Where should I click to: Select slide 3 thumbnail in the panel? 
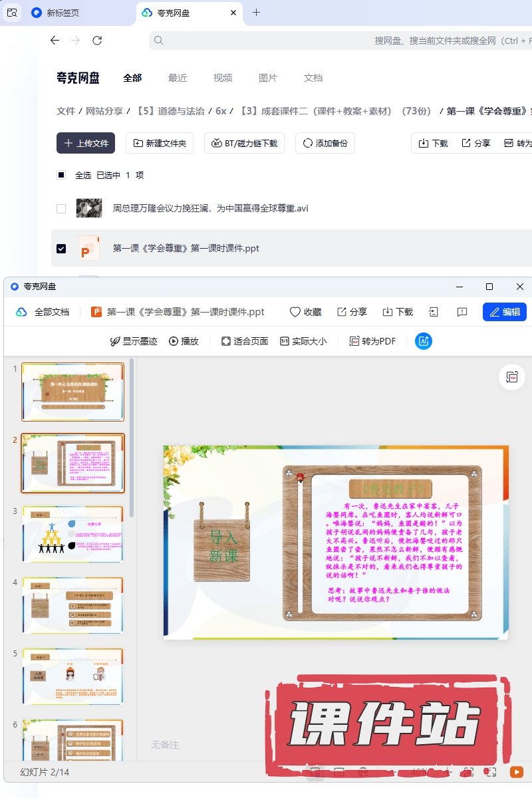pos(72,534)
